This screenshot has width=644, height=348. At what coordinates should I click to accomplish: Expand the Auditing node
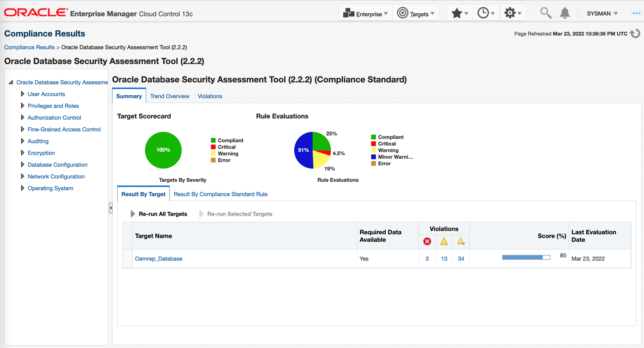pyautogui.click(x=23, y=141)
